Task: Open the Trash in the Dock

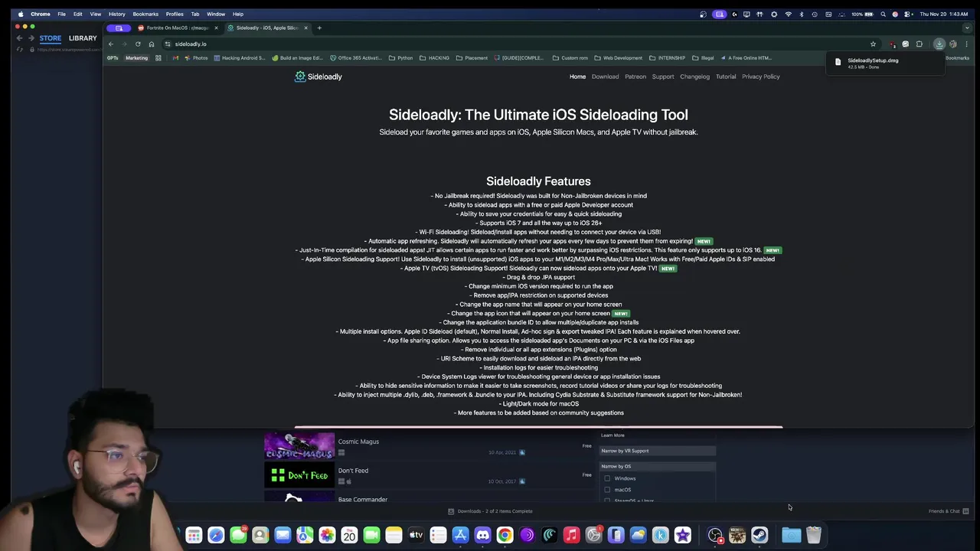Action: click(814, 536)
